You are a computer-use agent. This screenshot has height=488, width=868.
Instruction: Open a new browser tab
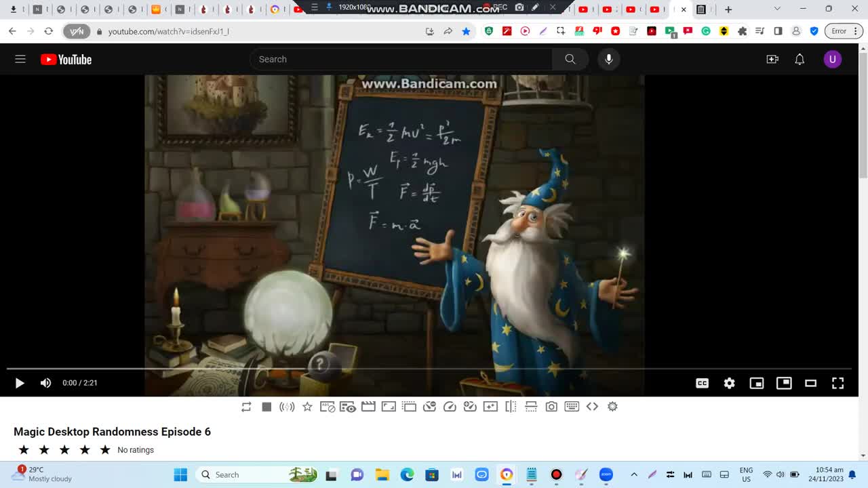click(x=728, y=9)
